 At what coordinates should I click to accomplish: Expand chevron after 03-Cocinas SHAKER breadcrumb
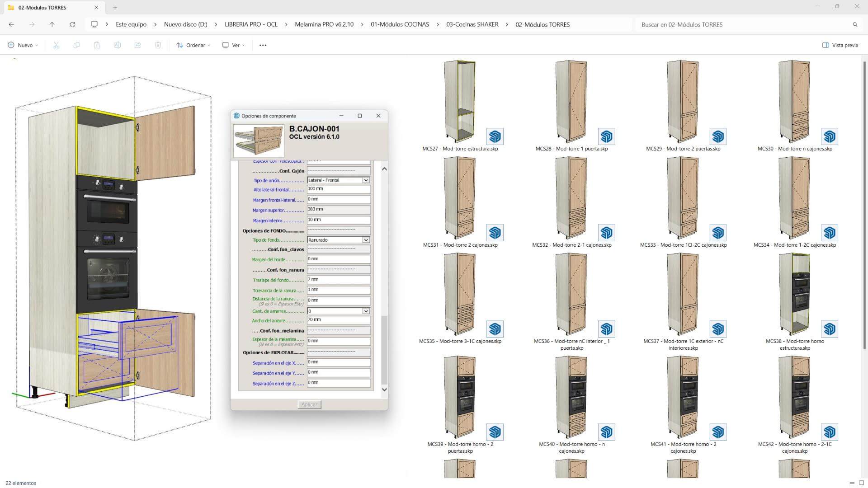point(507,24)
